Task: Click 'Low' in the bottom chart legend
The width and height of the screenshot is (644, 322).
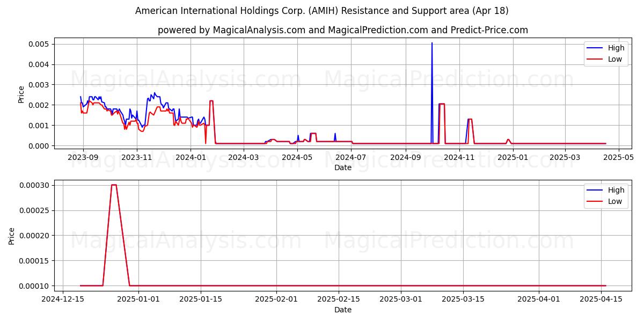Action: click(x=615, y=201)
